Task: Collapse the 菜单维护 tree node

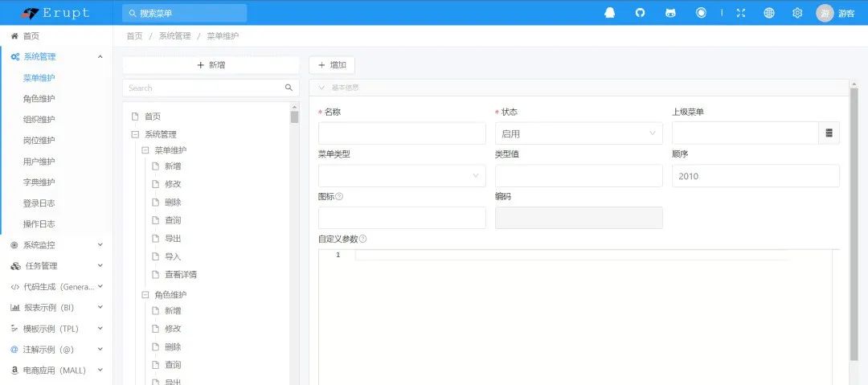Action: (x=145, y=150)
